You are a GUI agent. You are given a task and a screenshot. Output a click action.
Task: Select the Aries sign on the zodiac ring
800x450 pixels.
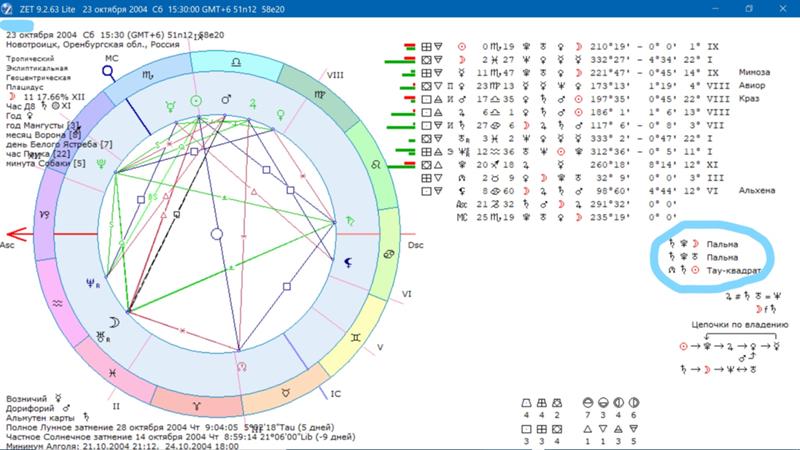click(196, 406)
